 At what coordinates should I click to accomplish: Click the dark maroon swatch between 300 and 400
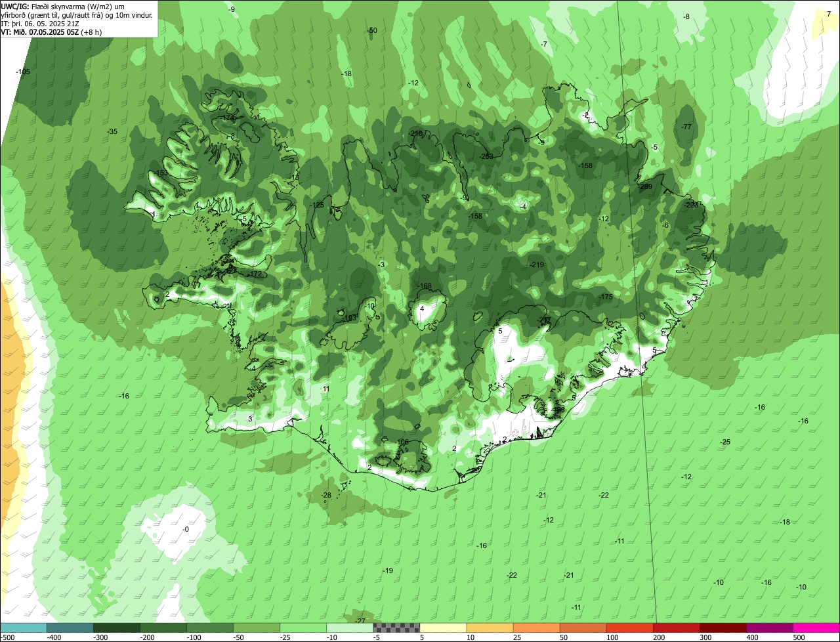722,628
